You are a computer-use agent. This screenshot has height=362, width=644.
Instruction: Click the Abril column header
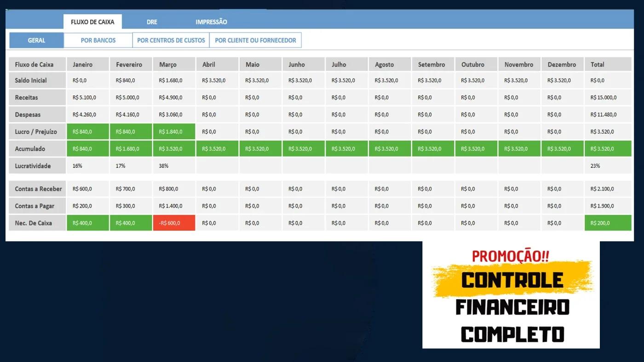pos(217,64)
